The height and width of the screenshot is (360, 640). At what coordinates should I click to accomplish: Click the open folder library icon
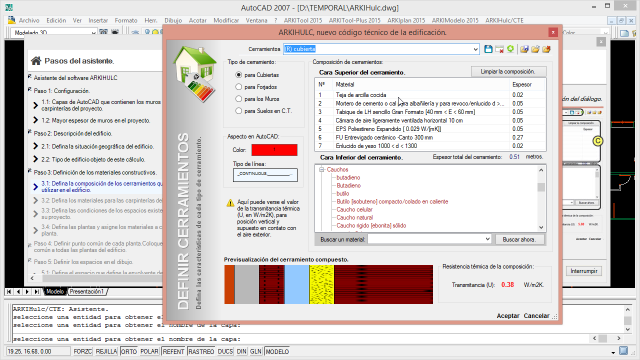tap(535, 49)
